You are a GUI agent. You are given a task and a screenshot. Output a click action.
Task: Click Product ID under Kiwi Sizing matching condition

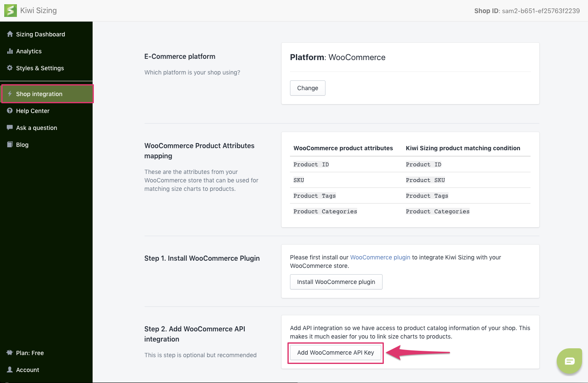click(424, 164)
